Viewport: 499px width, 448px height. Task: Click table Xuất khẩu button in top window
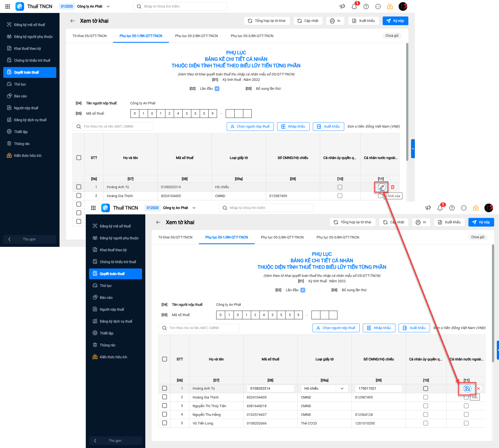tap(329, 127)
